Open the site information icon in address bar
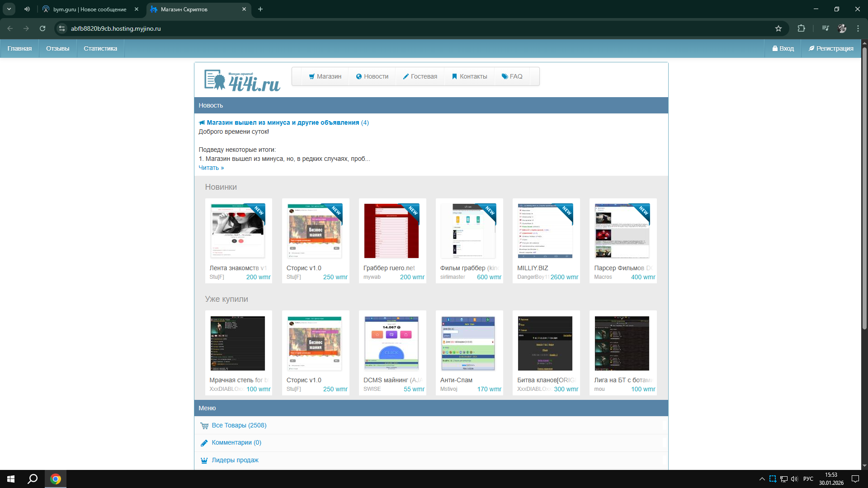The height and width of the screenshot is (488, 868). pyautogui.click(x=62, y=28)
